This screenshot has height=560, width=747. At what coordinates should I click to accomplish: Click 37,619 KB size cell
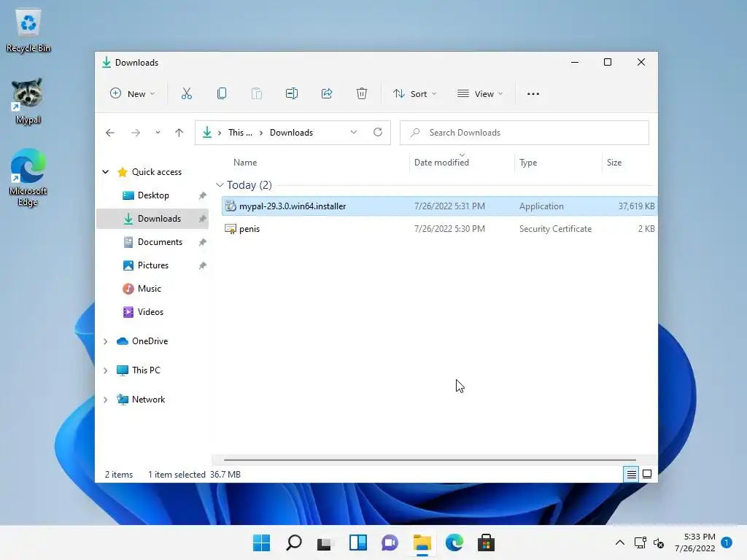[x=636, y=206]
